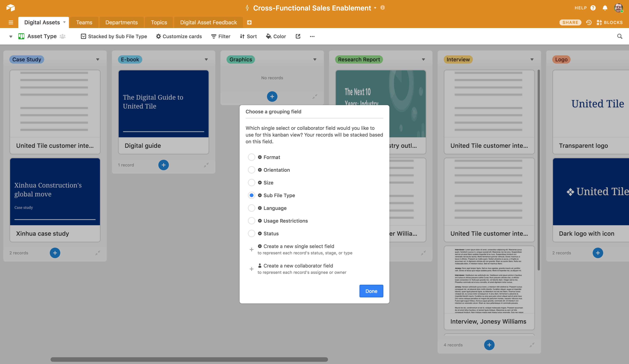Click the search magnifier icon
Screen dimensions: 629x364
(619, 36)
